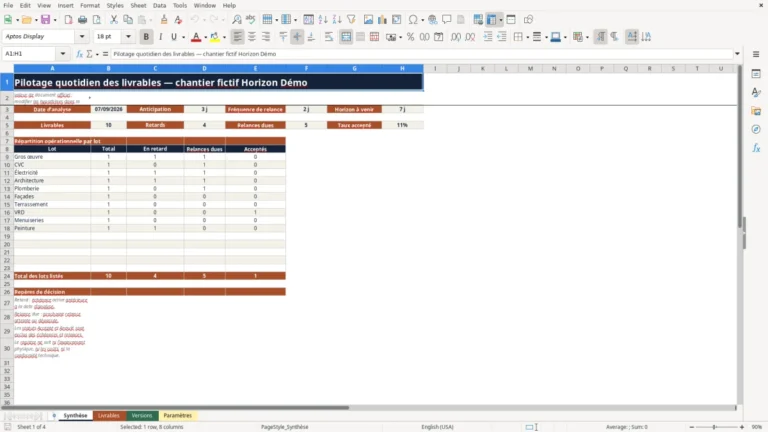Format the value as percent
Viewport: 768px width, 432px height.
[410, 37]
